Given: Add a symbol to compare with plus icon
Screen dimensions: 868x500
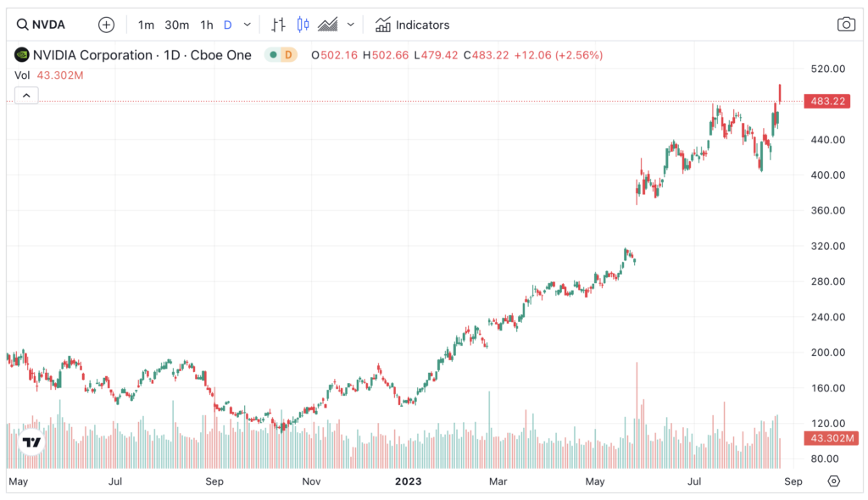Looking at the screenshot, I should click(106, 25).
